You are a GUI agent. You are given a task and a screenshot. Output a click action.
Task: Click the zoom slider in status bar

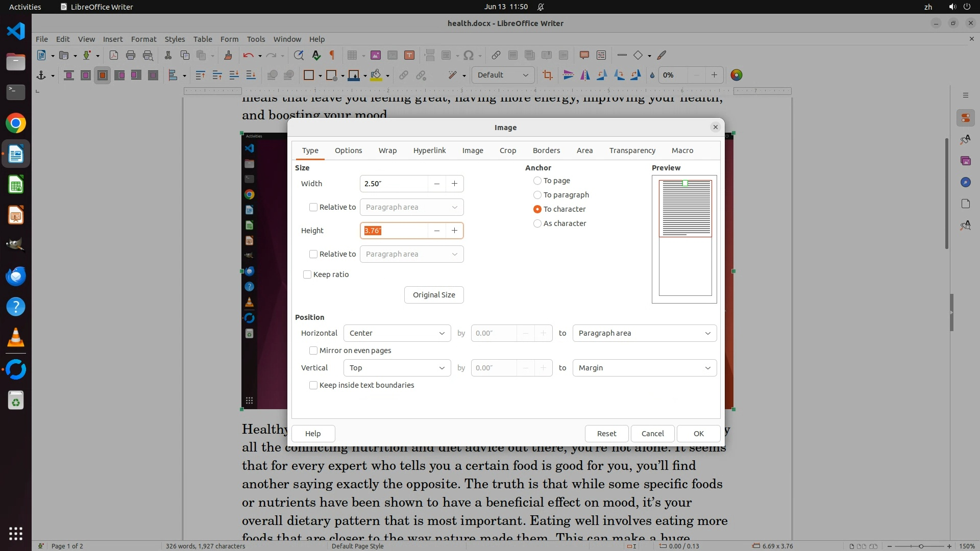[920, 546]
